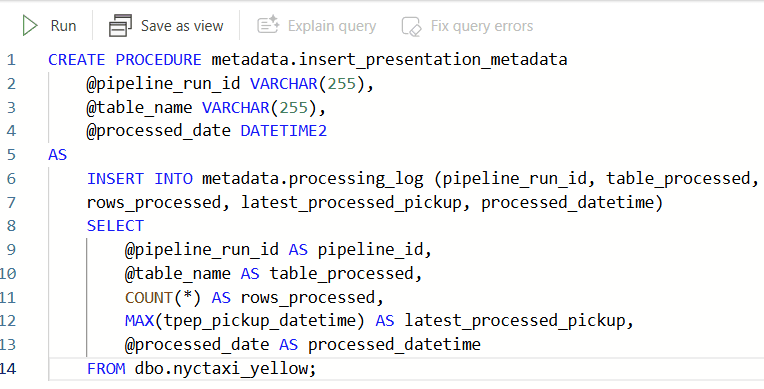764x389 pixels.
Task: Click the PROCEDURE keyword
Action: (158, 60)
